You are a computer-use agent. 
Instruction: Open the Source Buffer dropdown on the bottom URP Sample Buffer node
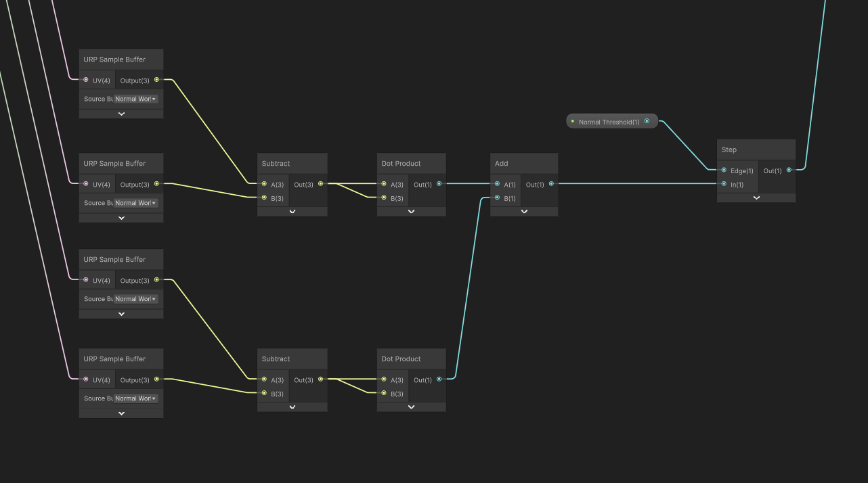pos(136,398)
